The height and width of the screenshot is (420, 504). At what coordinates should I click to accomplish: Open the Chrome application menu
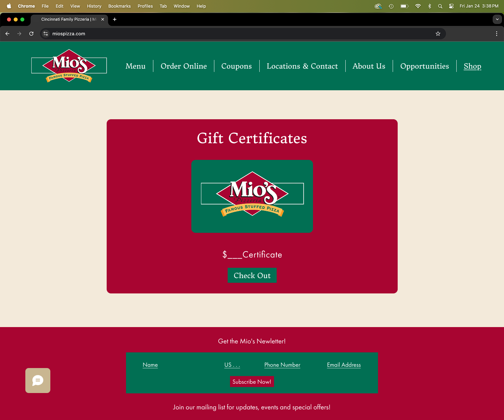point(26,6)
